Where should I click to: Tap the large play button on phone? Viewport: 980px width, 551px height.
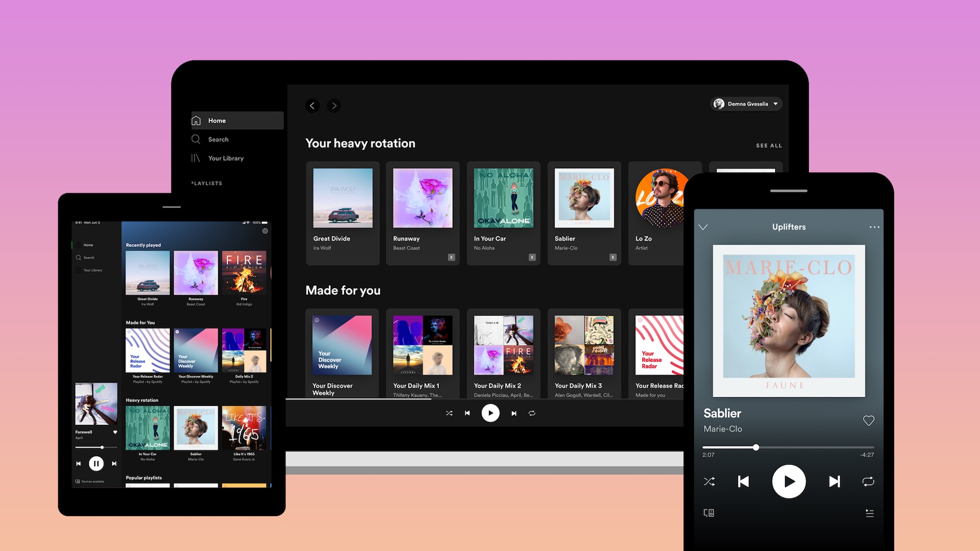coord(789,482)
